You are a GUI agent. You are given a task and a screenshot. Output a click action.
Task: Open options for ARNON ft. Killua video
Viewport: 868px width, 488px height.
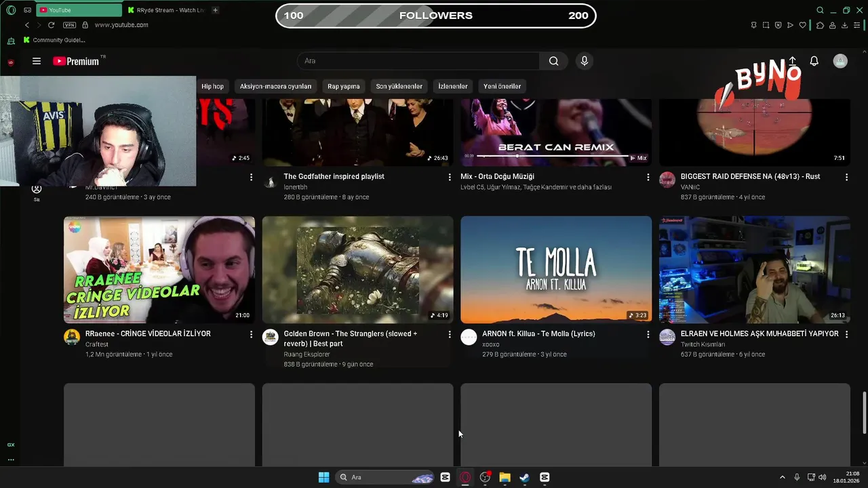[x=648, y=334]
